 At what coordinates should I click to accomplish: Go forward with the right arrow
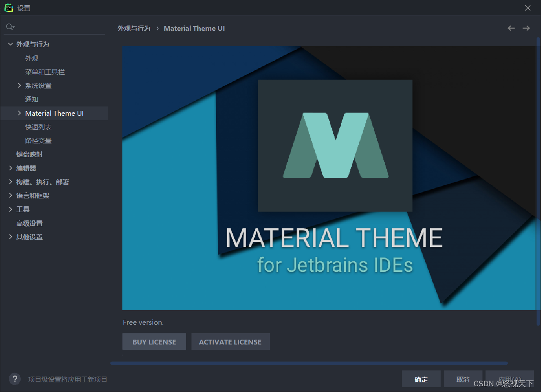point(526,28)
